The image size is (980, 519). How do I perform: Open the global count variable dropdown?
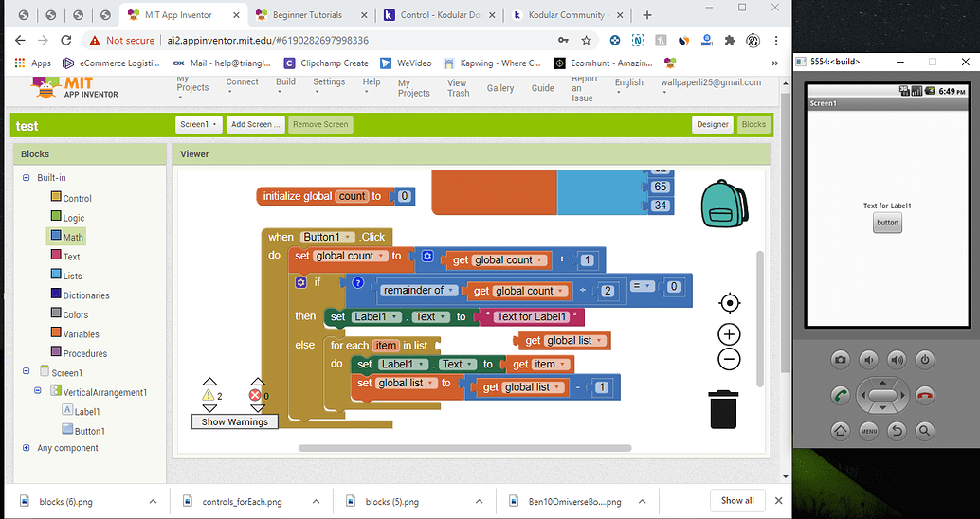pyautogui.click(x=382, y=256)
